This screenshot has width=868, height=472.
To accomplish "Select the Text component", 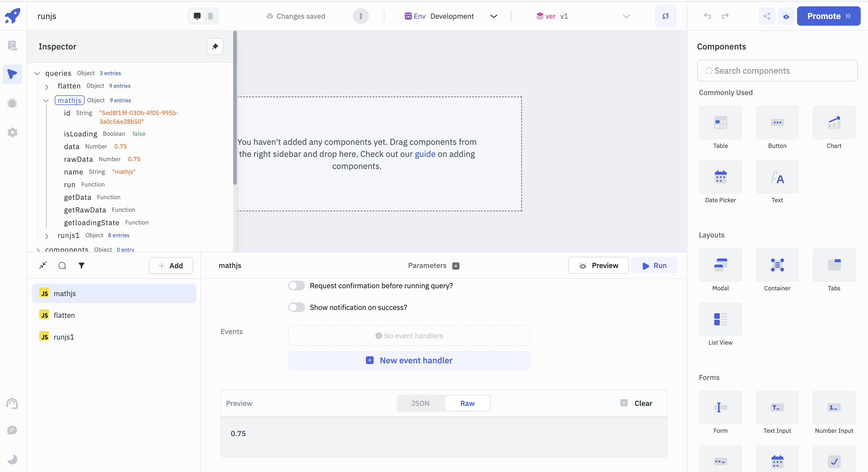I will point(777,182).
